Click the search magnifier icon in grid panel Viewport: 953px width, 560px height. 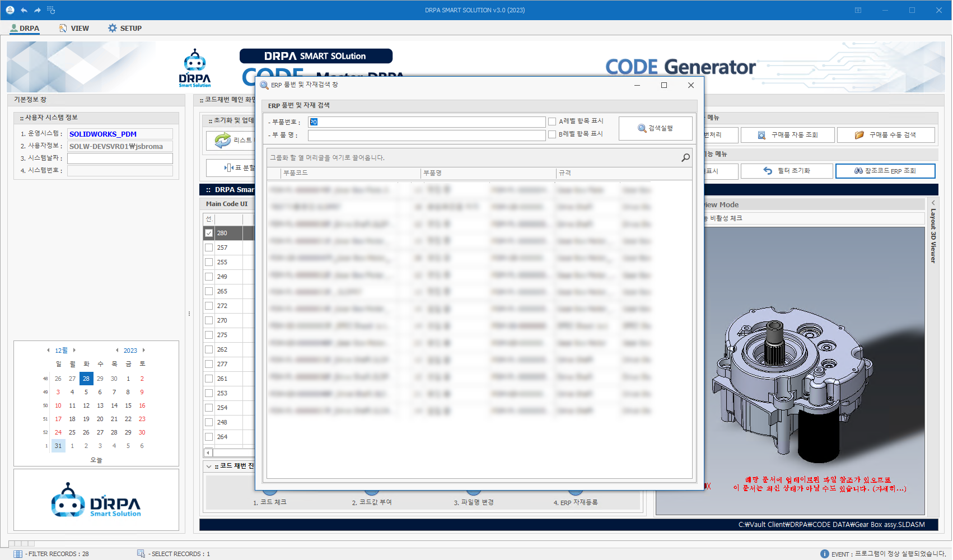(685, 158)
